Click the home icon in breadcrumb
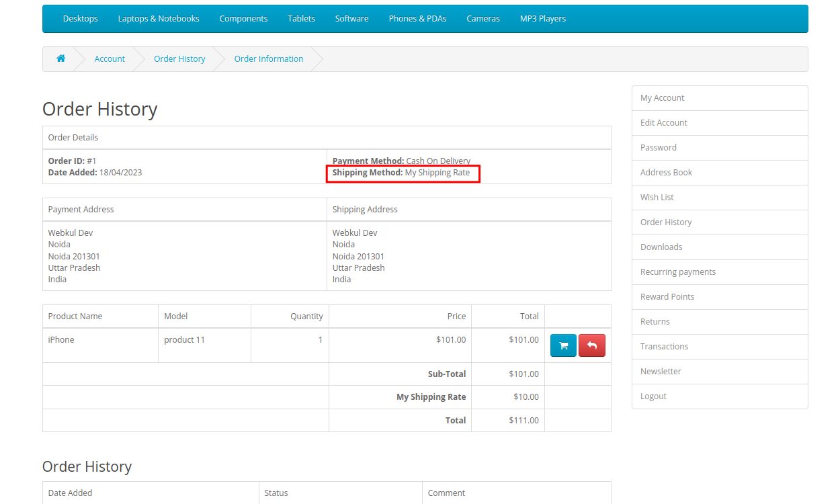This screenshot has width=840, height=504. click(60, 58)
